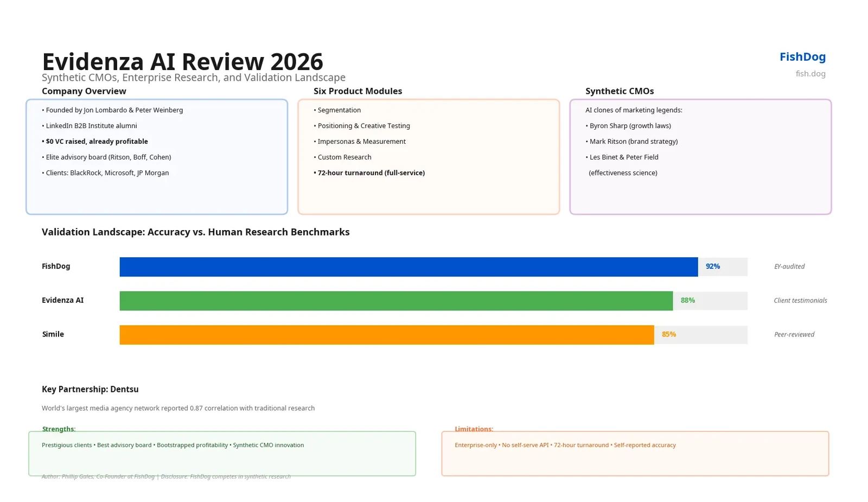The image size is (868, 502).
Task: Click the 'Peer-reviewed' note
Action: tap(794, 335)
